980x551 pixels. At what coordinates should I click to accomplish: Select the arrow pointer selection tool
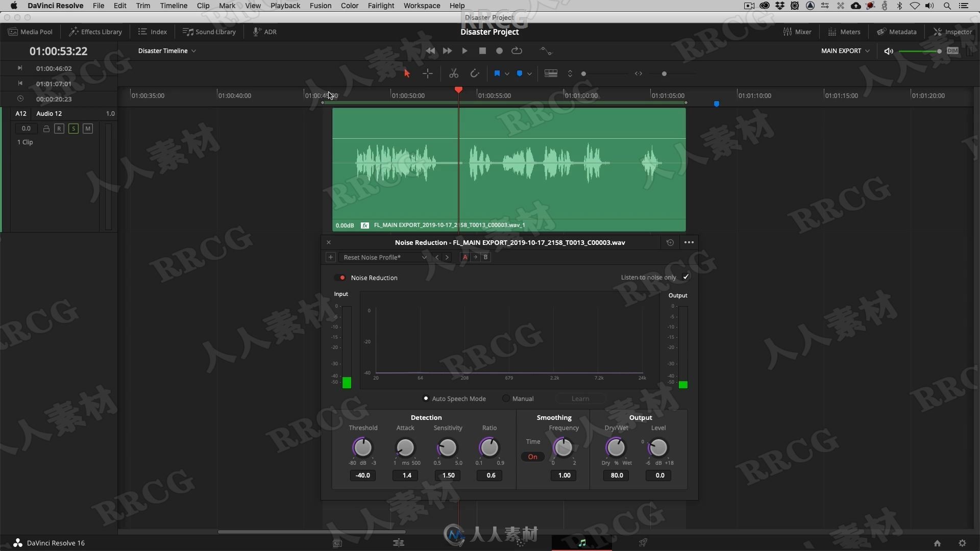(407, 73)
